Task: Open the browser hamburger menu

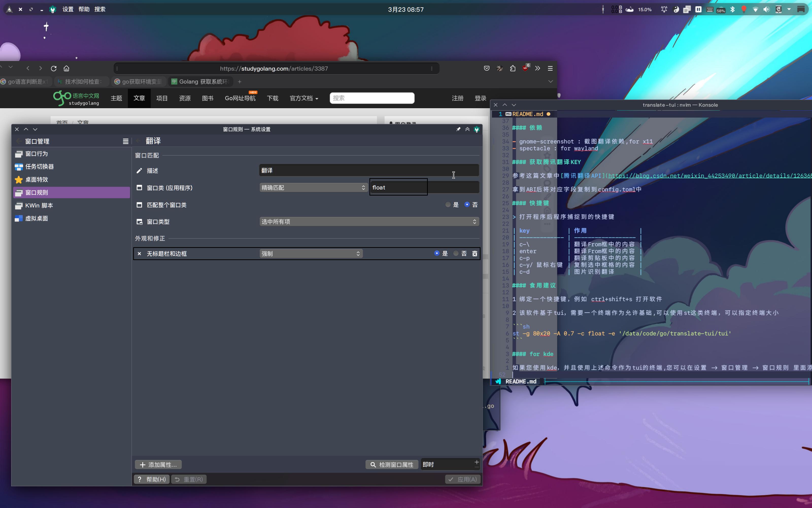Action: (x=550, y=68)
